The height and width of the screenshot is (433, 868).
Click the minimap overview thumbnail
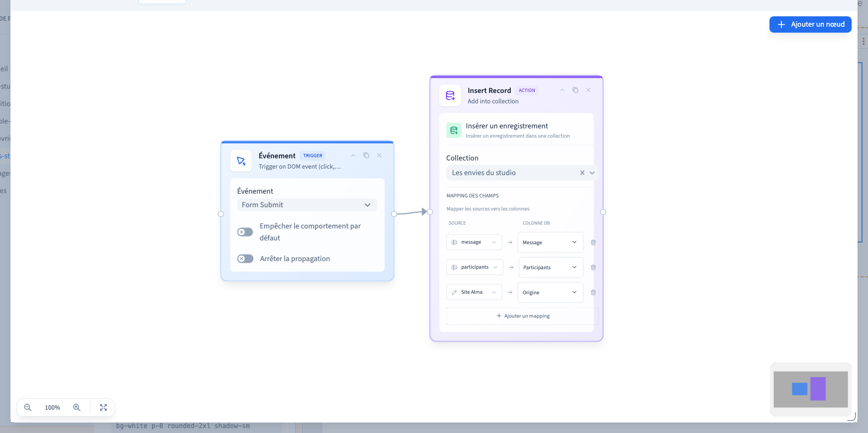pos(811,389)
